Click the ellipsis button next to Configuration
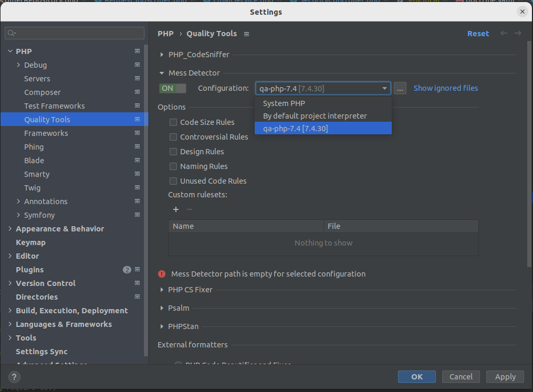533x392 pixels. tap(400, 88)
